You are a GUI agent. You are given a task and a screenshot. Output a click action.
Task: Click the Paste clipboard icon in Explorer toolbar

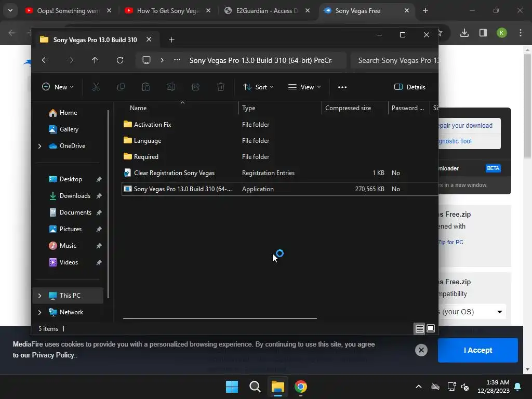[146, 87]
